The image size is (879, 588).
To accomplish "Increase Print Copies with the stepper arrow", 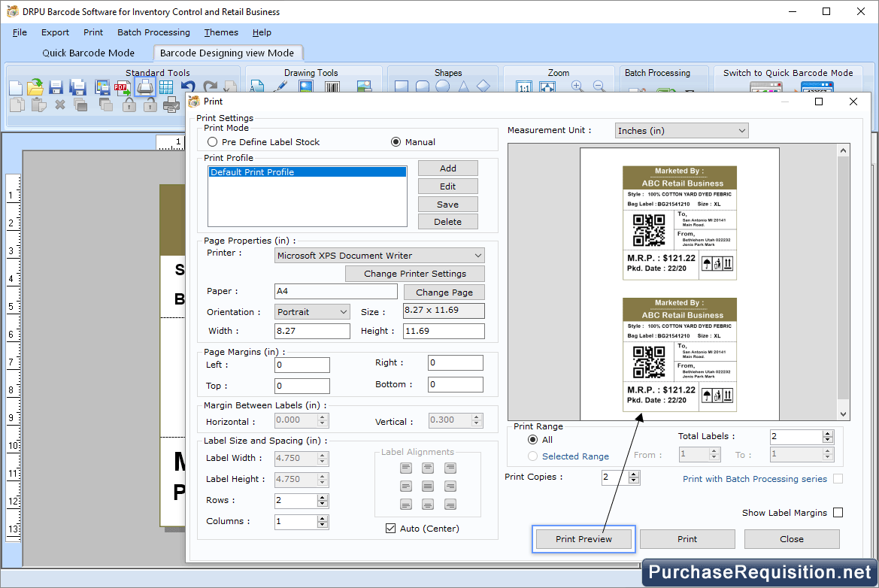I will 632,474.
